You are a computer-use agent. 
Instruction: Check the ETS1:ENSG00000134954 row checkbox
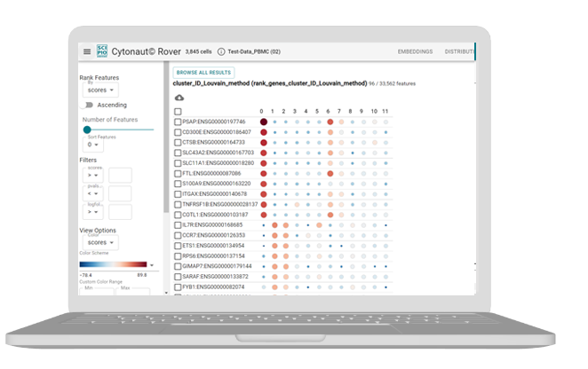[x=179, y=246]
